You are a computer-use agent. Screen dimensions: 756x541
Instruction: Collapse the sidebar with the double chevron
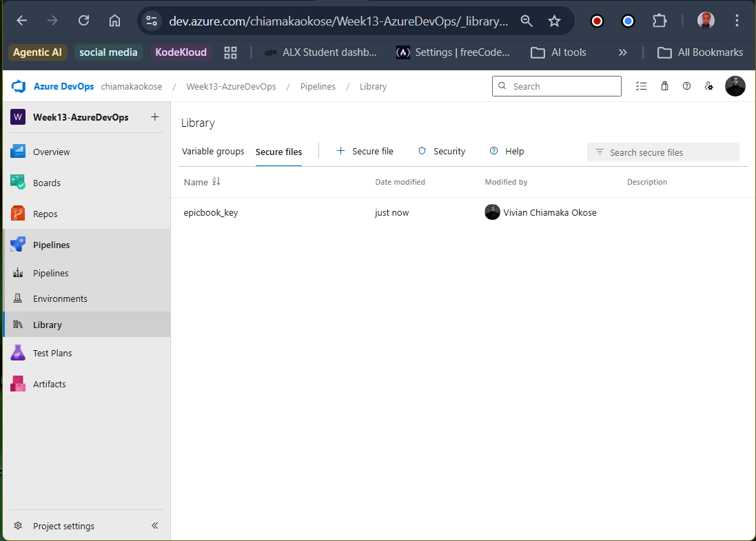click(155, 526)
